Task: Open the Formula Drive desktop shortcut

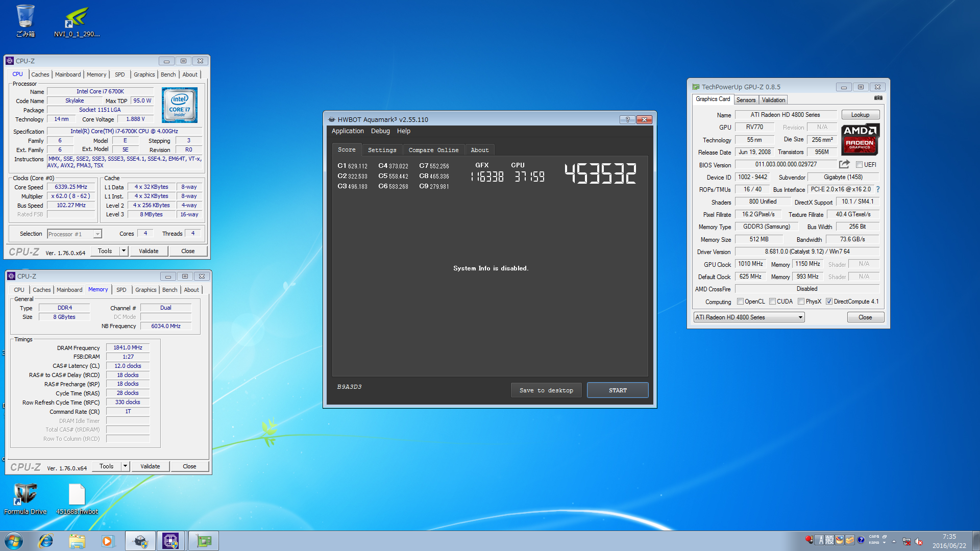Action: pos(25,499)
